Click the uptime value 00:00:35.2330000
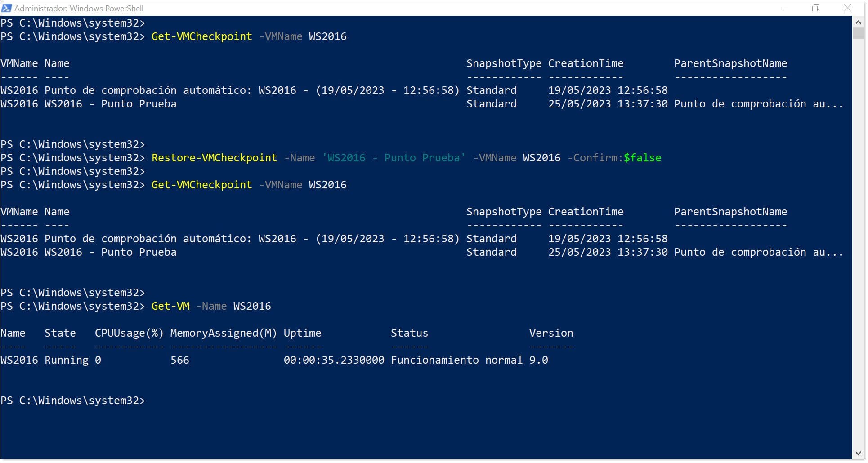This screenshot has height=463, width=868. point(334,360)
